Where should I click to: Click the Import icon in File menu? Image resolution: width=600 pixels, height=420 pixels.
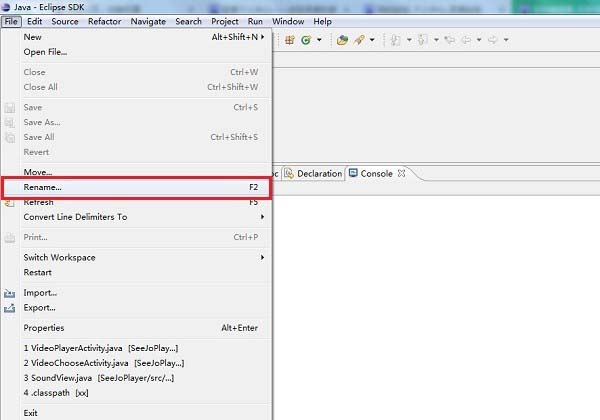coord(10,293)
